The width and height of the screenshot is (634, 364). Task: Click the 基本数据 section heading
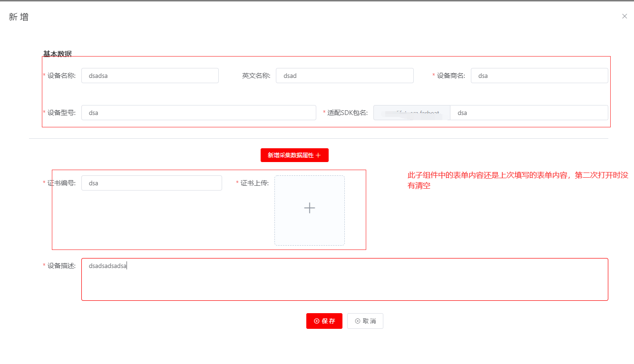pos(58,54)
